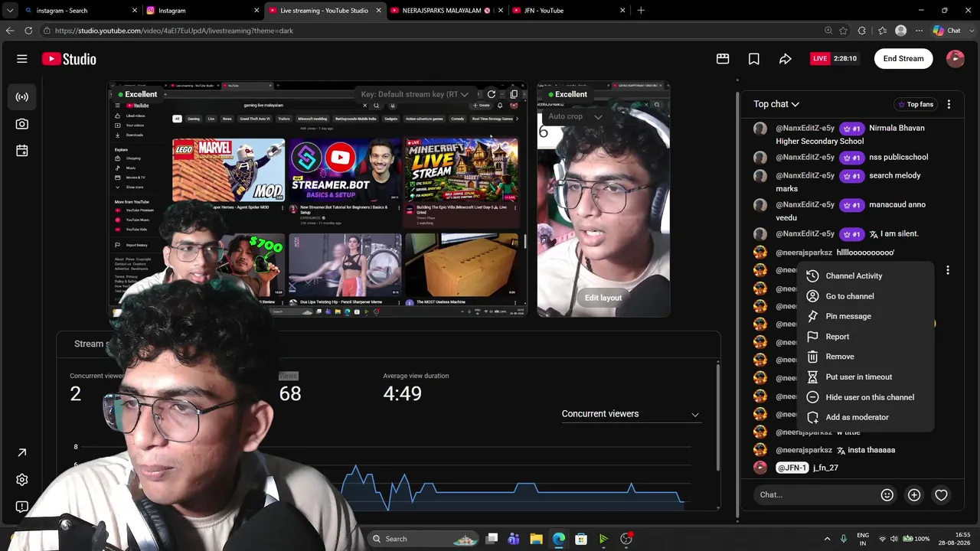This screenshot has width=980, height=551.
Task: Switch to the JFN - YouTube browser tab
Action: [x=568, y=11]
